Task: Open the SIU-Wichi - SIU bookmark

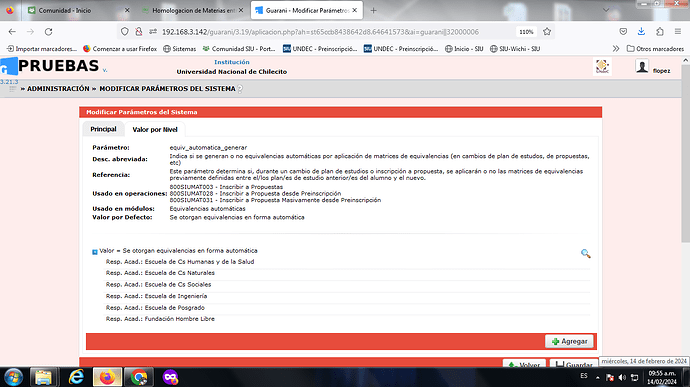Action: coord(515,48)
